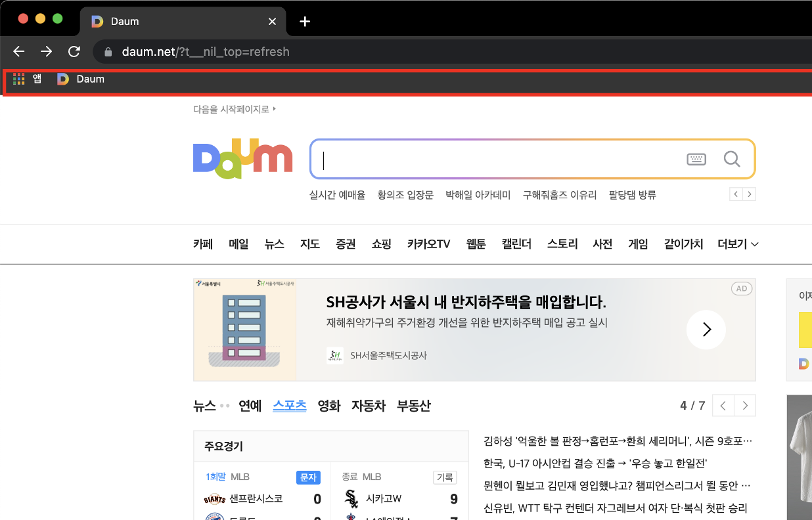Image resolution: width=812 pixels, height=520 pixels.
Task: Open 카페 in the service menu
Action: click(x=203, y=244)
